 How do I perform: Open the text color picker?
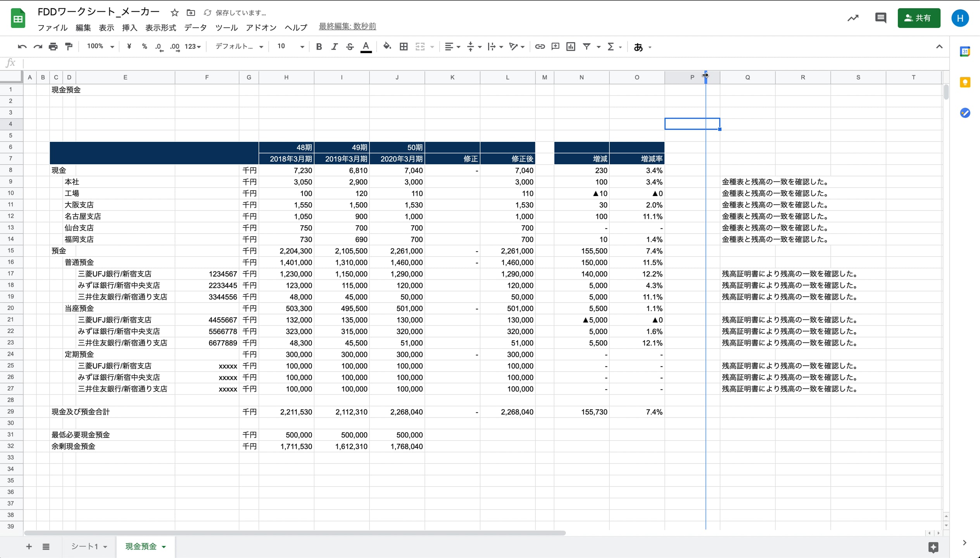pyautogui.click(x=366, y=47)
